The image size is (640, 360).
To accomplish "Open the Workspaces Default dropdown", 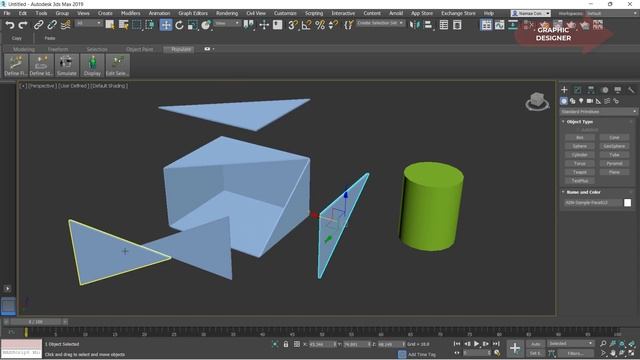I will tap(611, 13).
